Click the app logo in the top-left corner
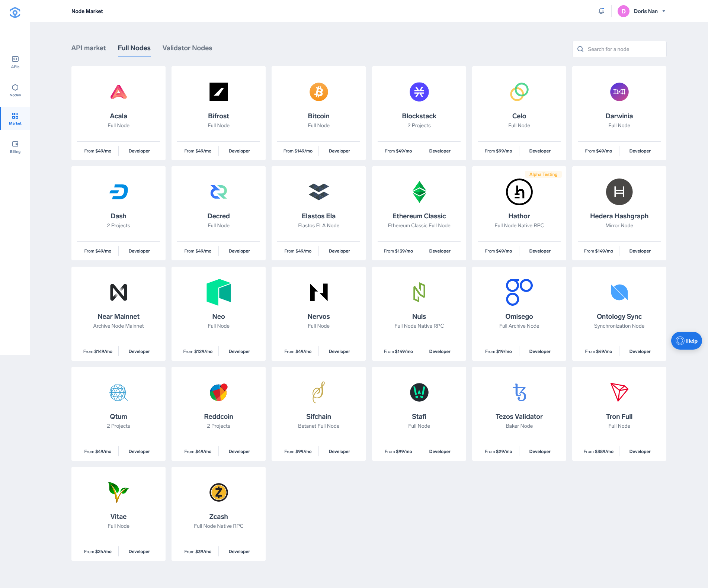This screenshot has width=708, height=588. click(15, 12)
